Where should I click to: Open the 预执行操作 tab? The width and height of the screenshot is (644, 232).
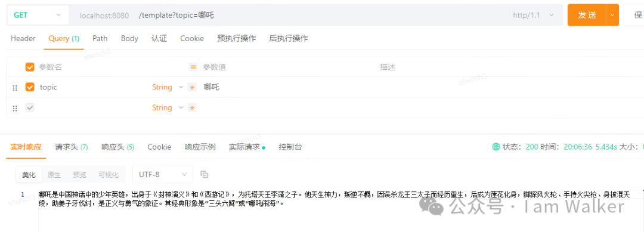coord(237,39)
